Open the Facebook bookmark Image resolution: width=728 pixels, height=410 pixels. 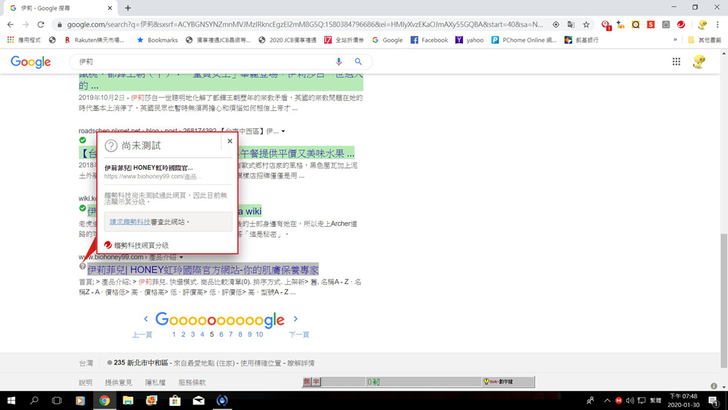[429, 40]
